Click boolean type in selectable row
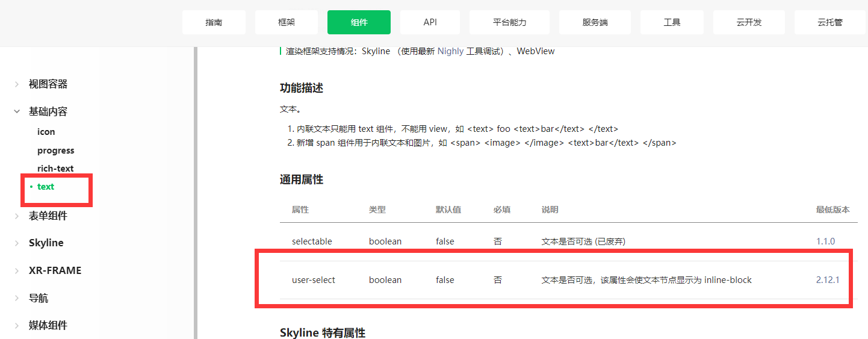This screenshot has height=339, width=868. (385, 241)
